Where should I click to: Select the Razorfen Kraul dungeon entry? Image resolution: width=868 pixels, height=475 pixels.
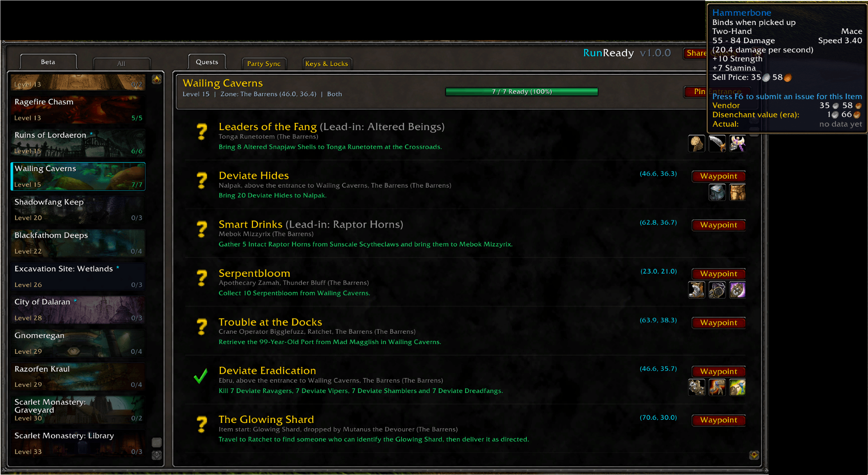[x=78, y=377]
